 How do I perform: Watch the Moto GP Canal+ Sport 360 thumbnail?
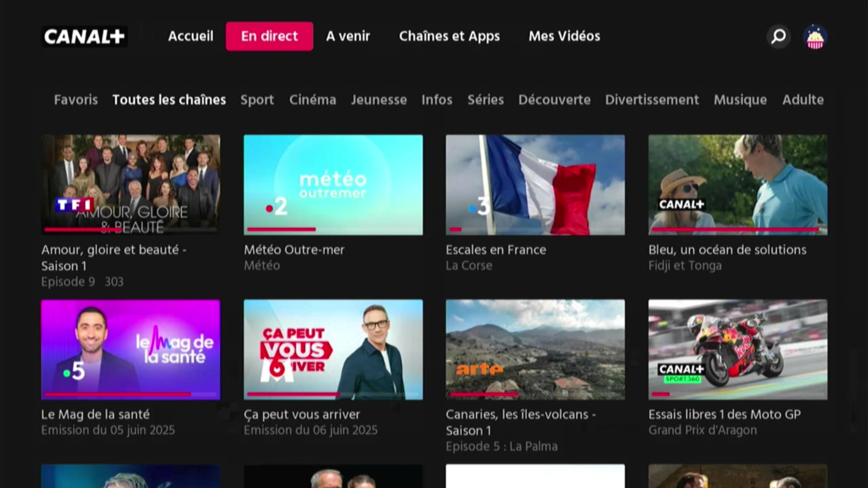[x=738, y=350]
